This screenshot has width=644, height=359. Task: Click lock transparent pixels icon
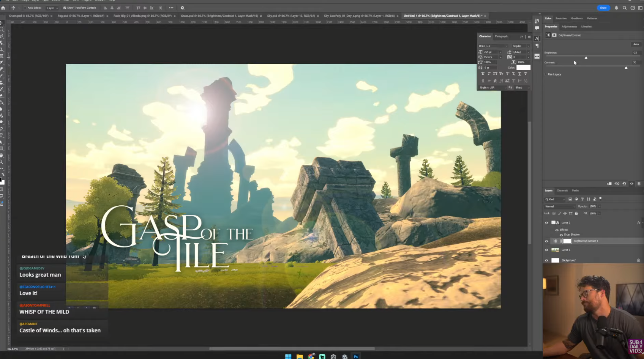[554, 213]
